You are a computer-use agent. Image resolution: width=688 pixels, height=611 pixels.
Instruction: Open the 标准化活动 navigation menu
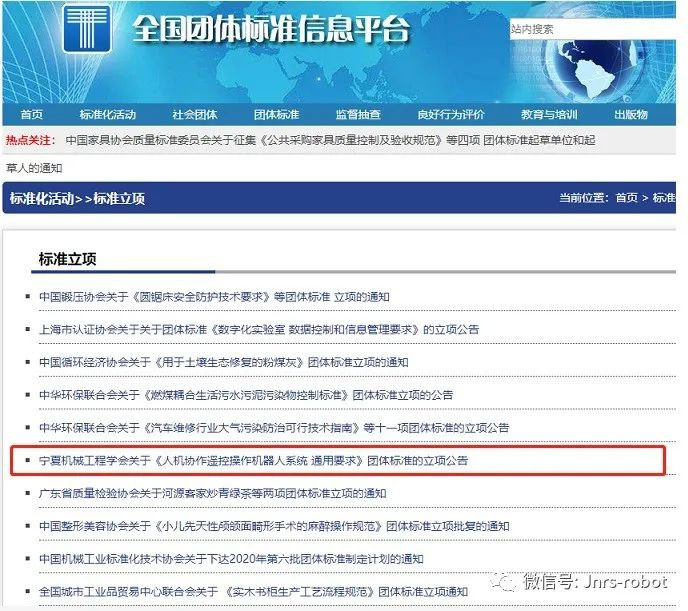[107, 115]
